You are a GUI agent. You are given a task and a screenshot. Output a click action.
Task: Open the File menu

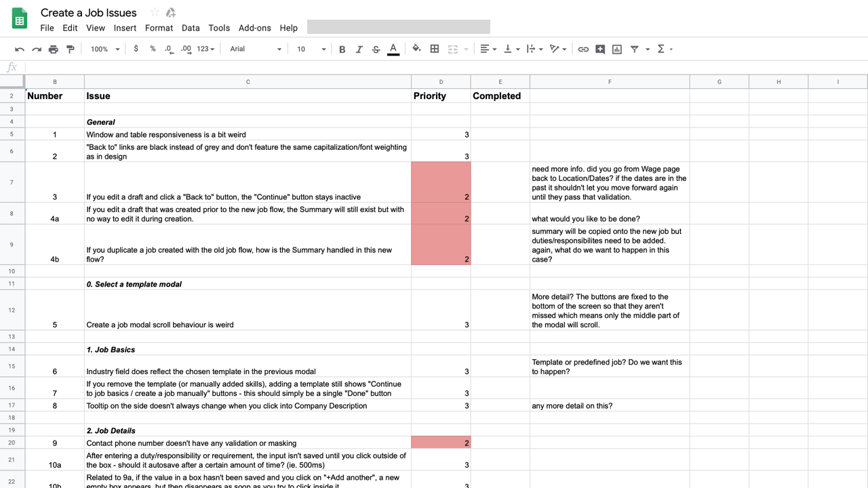tap(47, 28)
